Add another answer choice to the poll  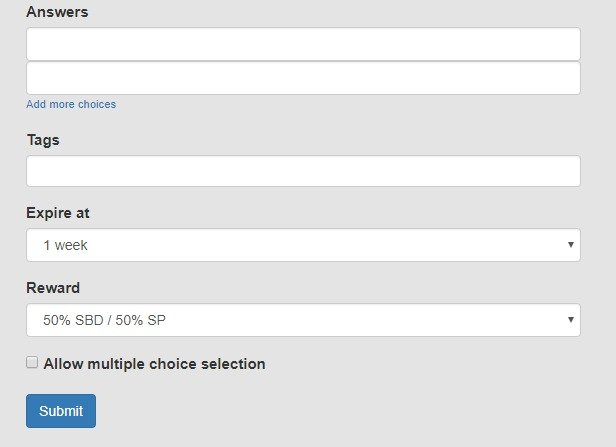71,104
